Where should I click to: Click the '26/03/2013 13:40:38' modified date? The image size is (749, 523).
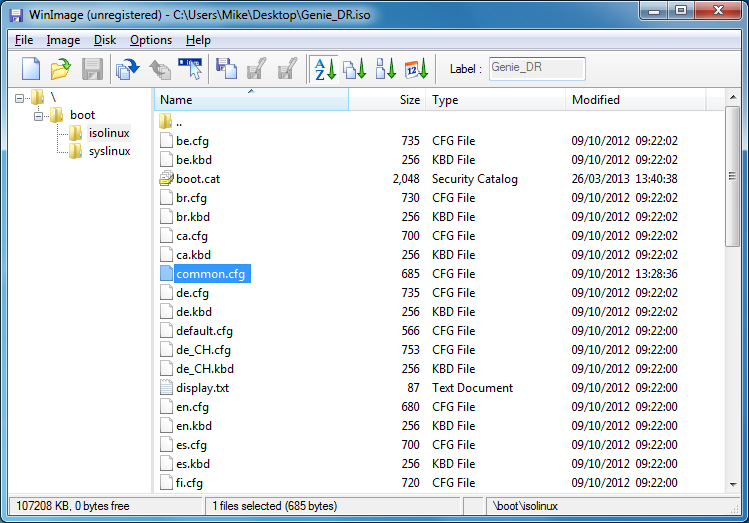pos(624,179)
